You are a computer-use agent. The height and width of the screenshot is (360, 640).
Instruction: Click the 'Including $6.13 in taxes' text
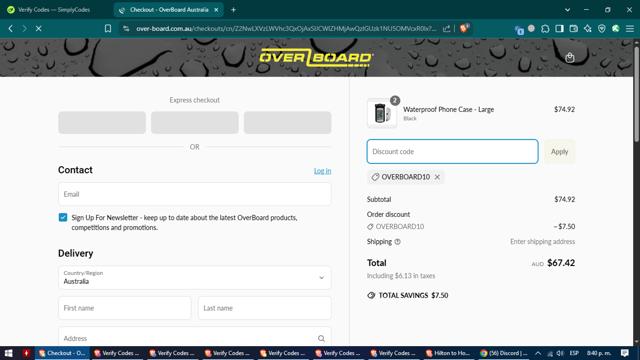(401, 276)
